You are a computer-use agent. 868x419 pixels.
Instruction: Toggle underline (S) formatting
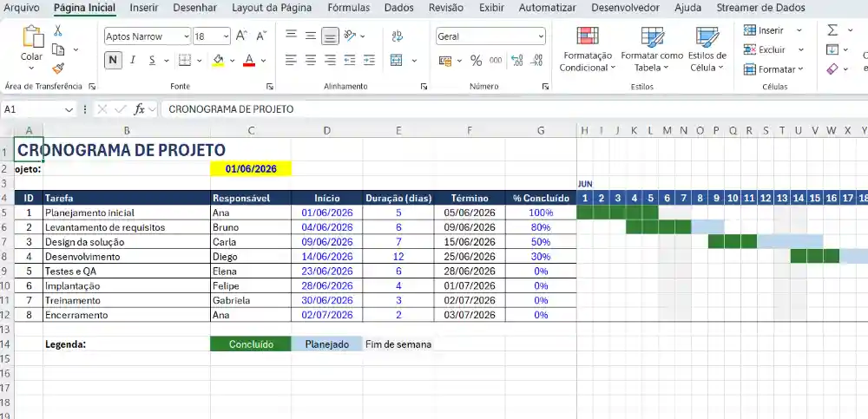point(152,61)
